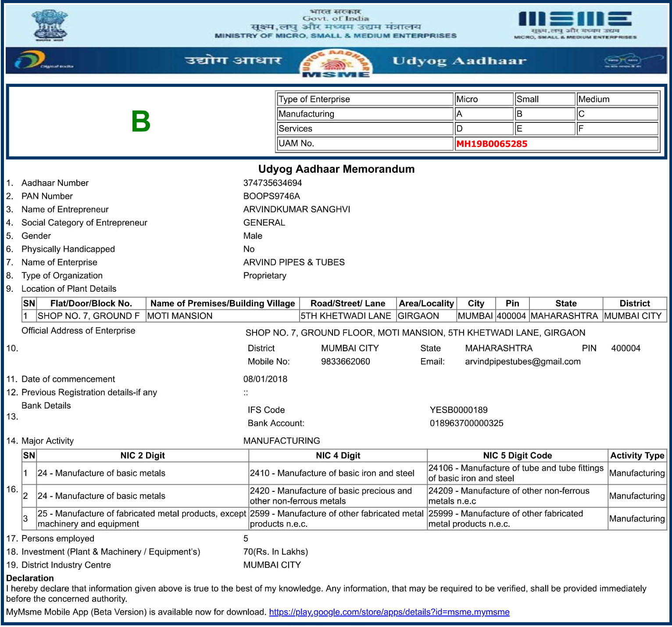Click the email arvindpipestubes@gmail.com
Image resolution: width=672 pixels, height=627 pixels.
click(522, 362)
